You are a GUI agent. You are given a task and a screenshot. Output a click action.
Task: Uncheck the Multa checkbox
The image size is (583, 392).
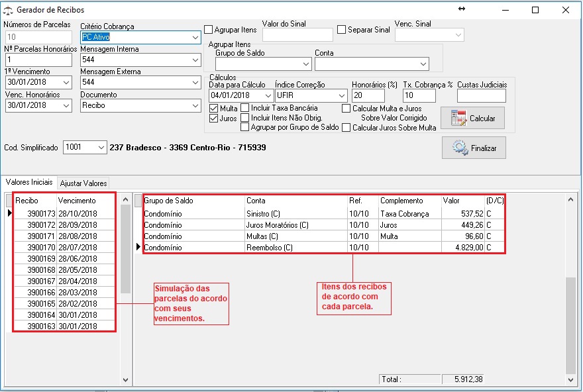tap(213, 108)
